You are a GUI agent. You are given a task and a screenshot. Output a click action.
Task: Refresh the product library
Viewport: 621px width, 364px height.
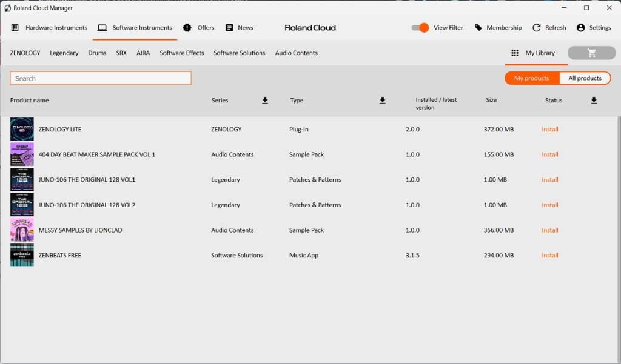(549, 27)
